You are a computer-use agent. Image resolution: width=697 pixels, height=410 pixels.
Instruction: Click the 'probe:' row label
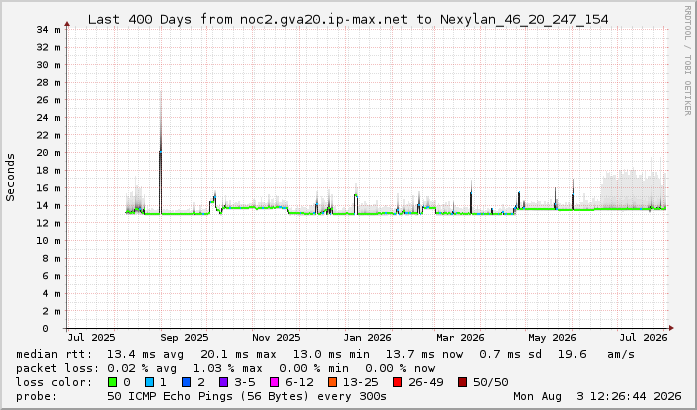pyautogui.click(x=37, y=396)
